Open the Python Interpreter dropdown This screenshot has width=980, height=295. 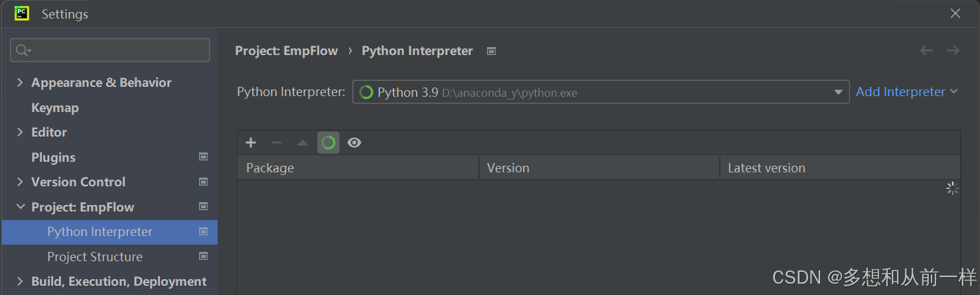838,92
